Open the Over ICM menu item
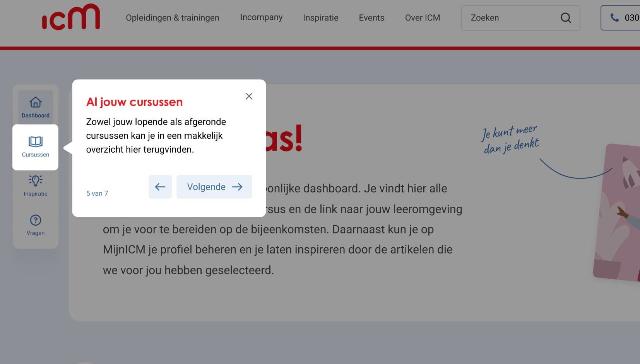This screenshot has width=640, height=364. 423,18
